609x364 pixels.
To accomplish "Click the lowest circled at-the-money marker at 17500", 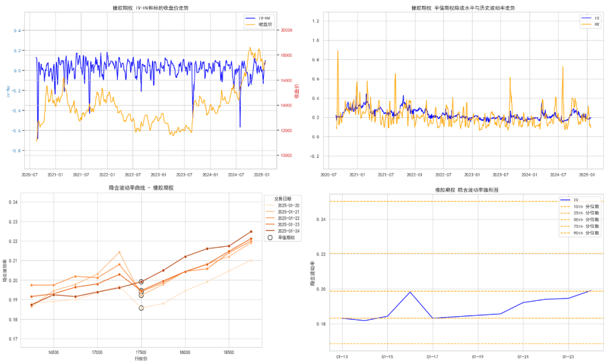I will pos(142,308).
